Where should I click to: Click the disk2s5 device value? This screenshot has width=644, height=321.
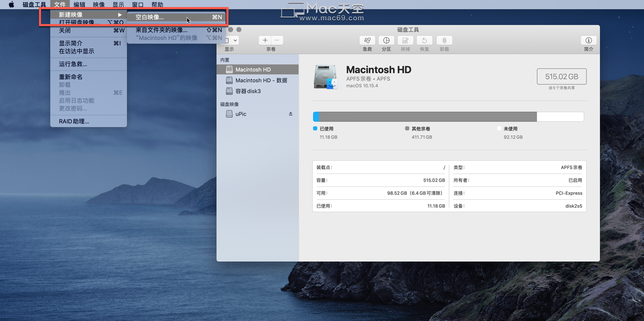[x=574, y=206]
